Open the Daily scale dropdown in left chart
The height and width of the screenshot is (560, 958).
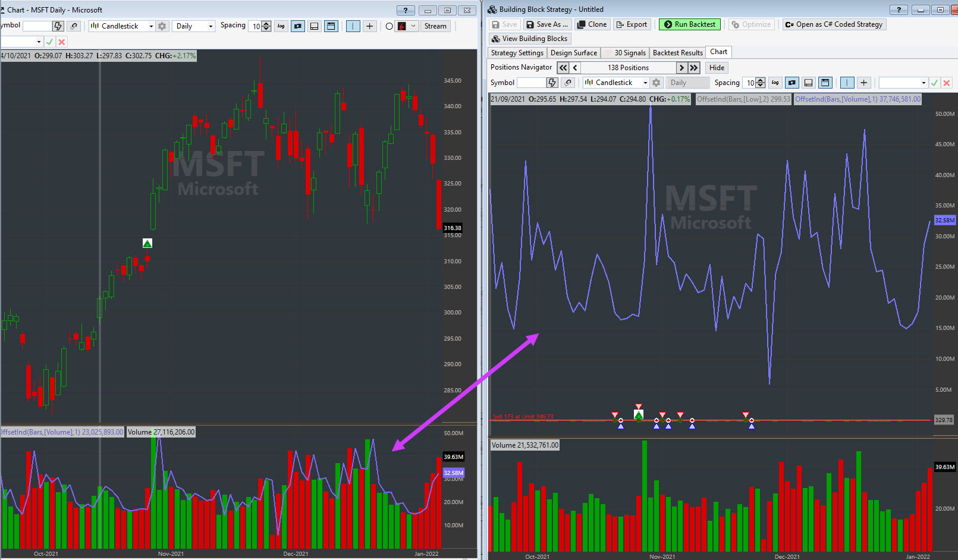click(194, 26)
